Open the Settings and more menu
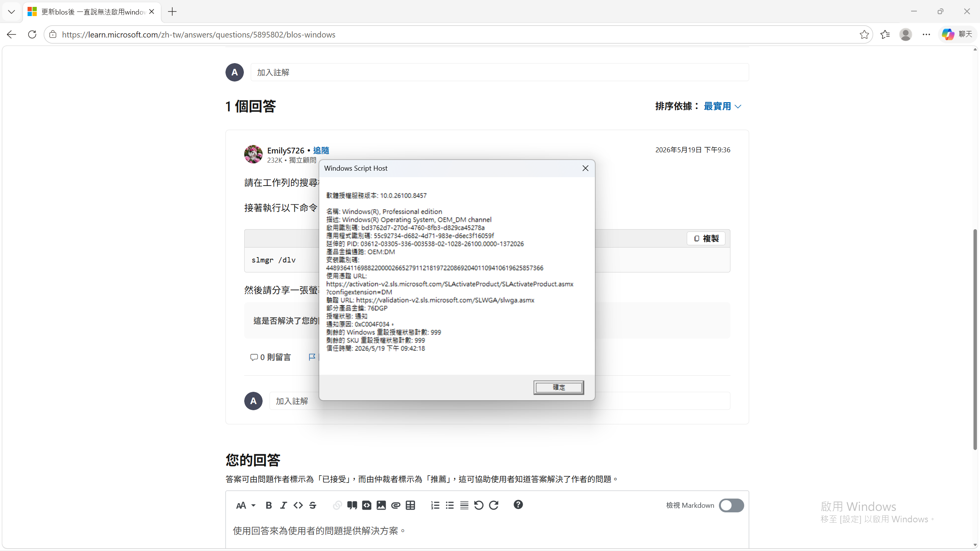Image resolution: width=980 pixels, height=551 pixels. [x=926, y=34]
